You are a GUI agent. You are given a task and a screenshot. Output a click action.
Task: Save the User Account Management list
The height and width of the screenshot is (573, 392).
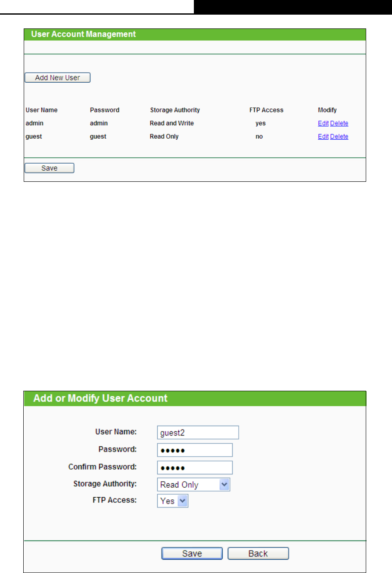click(49, 168)
